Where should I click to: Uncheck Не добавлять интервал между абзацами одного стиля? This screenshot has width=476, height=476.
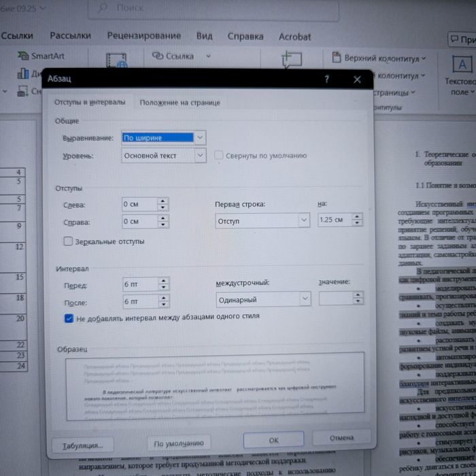coord(69,318)
